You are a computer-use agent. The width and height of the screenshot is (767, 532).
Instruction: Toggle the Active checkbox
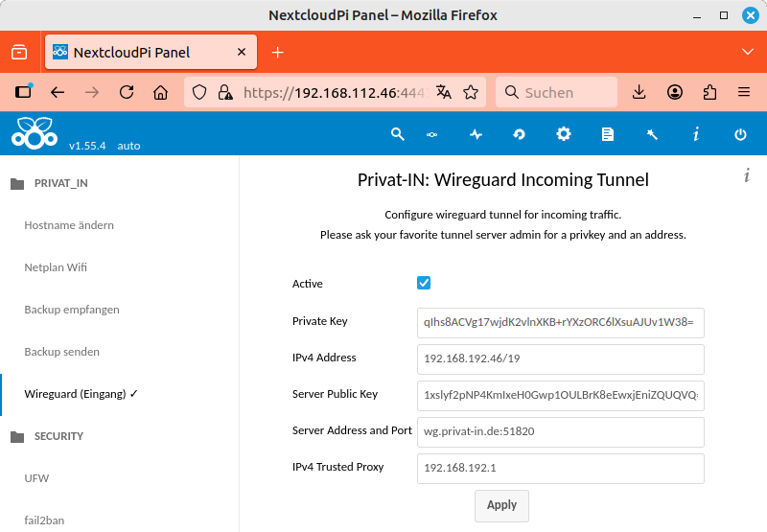coord(424,283)
